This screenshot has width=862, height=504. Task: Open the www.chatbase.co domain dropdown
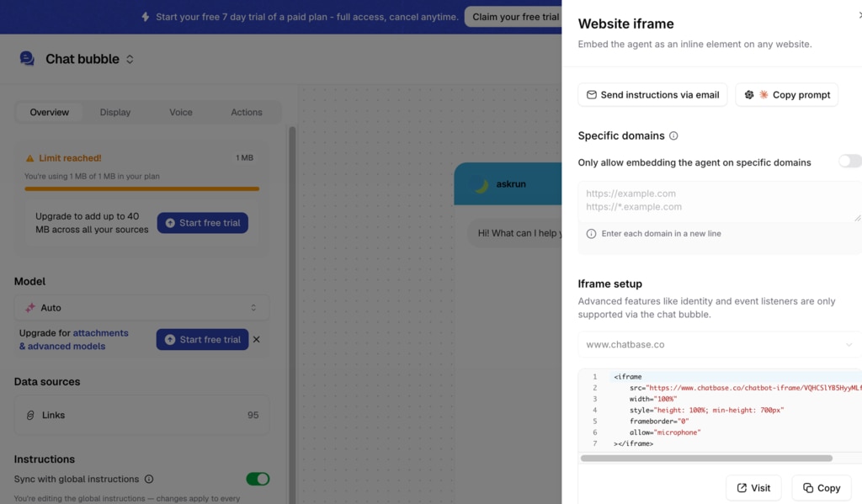pos(720,345)
